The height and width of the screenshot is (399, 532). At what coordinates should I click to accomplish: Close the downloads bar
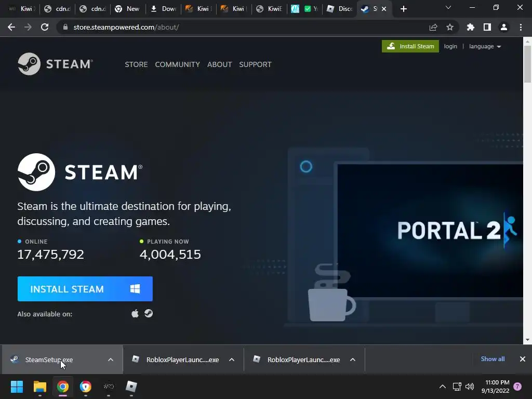523,359
